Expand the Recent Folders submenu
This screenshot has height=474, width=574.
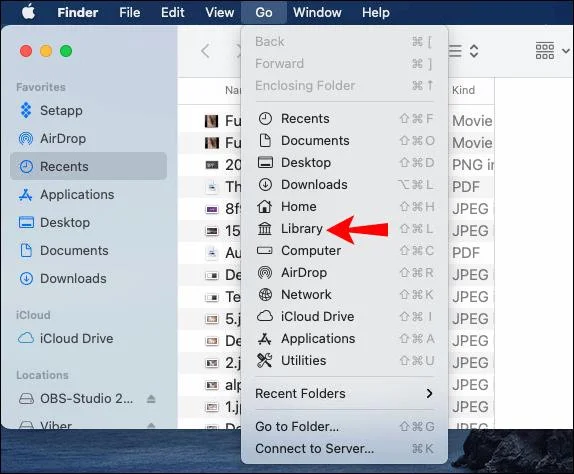[x=344, y=393]
